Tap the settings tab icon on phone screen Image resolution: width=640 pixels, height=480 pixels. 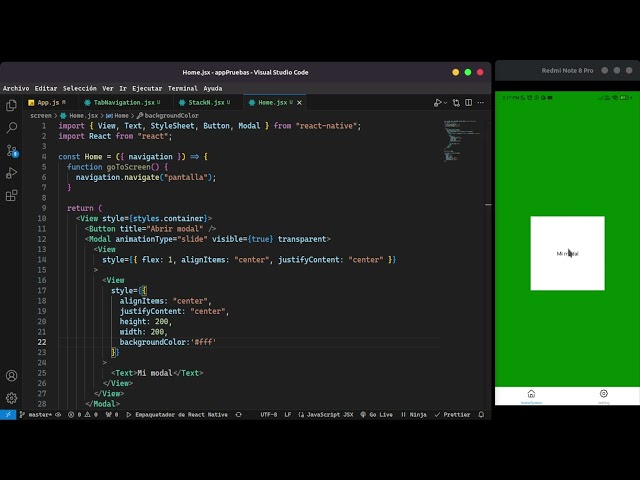click(x=604, y=395)
